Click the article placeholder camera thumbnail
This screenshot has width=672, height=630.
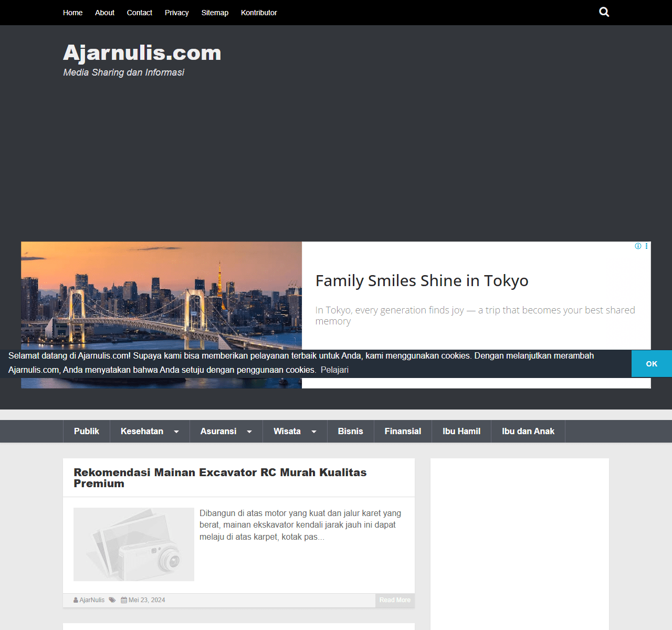point(134,544)
